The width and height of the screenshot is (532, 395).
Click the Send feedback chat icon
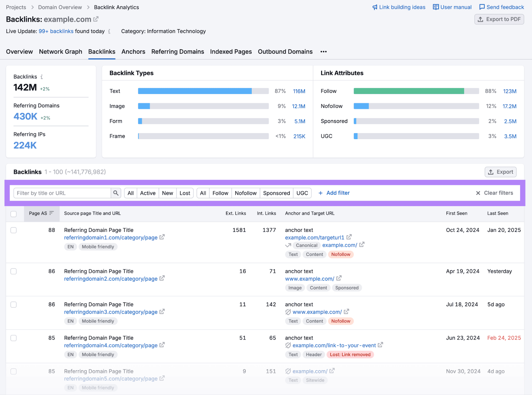click(482, 7)
